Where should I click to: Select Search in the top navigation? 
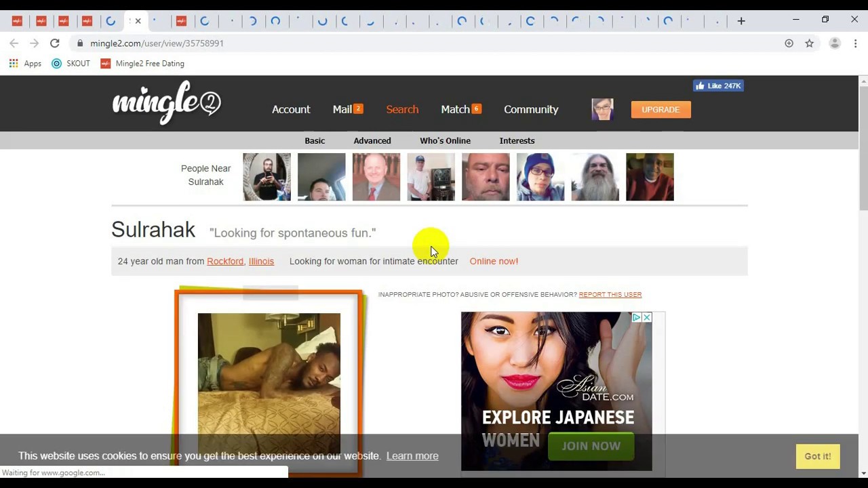[402, 109]
